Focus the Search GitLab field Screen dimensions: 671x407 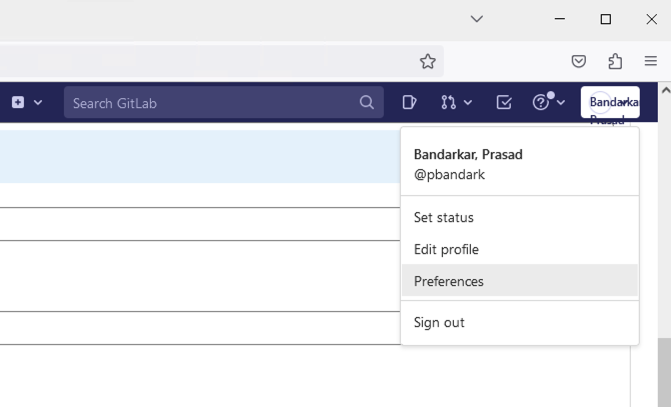click(x=212, y=102)
